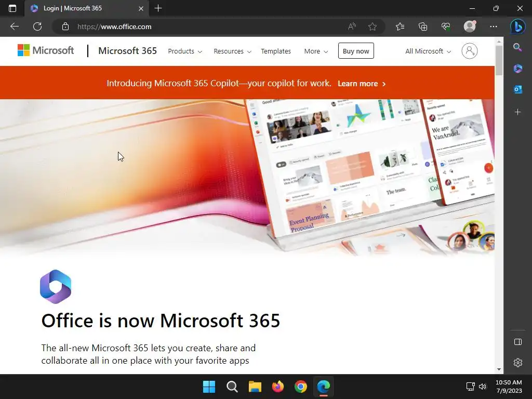532x399 pixels.
Task: Click the Microsoft 365 logo icon on page
Action: click(x=56, y=287)
